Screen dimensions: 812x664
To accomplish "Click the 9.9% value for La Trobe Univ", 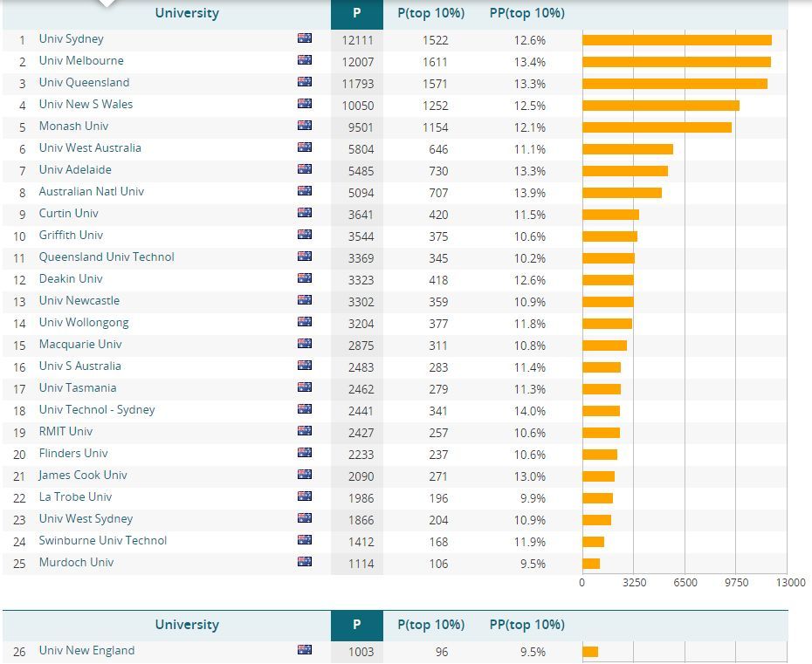I will 533,498.
